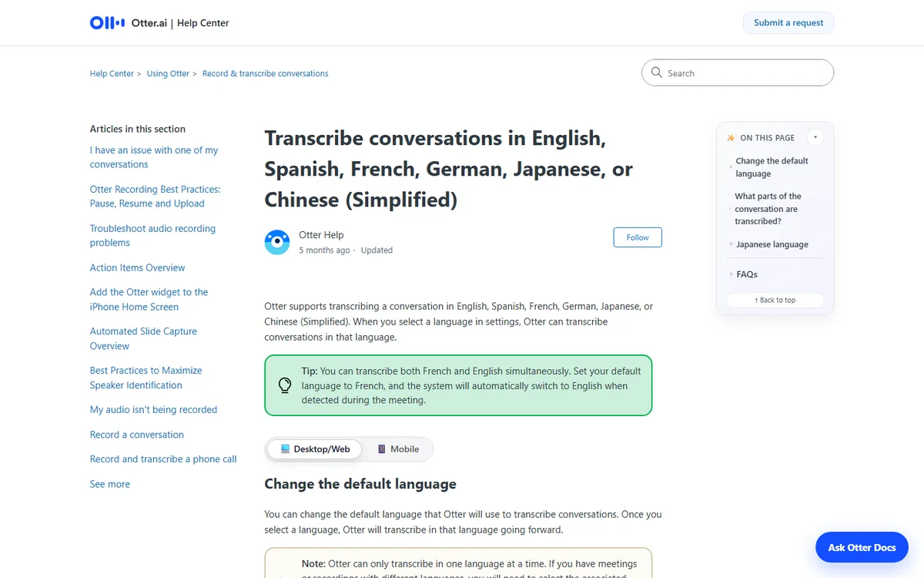Open Add the Otter widget article
This screenshot has height=578, width=924.
pyautogui.click(x=149, y=299)
